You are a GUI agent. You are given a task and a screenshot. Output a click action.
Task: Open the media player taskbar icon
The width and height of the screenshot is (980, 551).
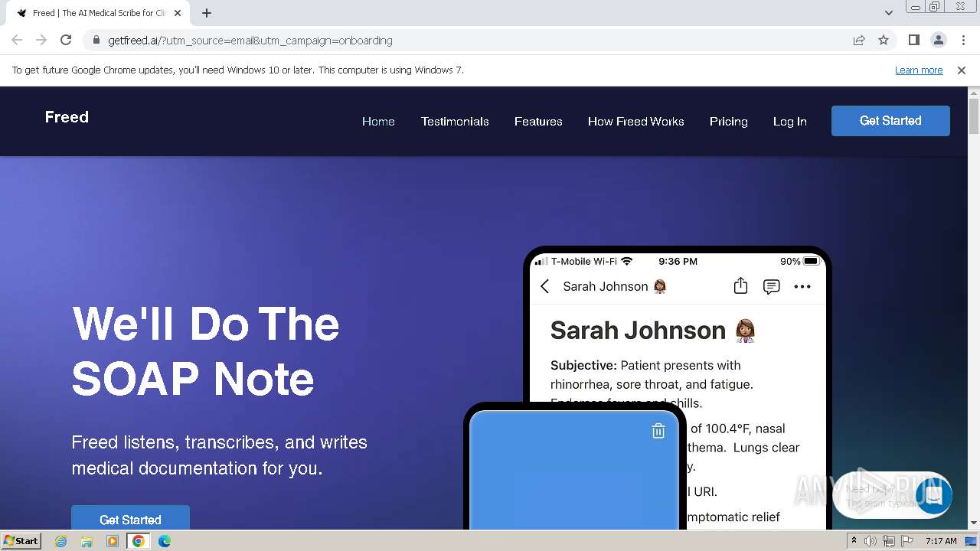tap(113, 541)
